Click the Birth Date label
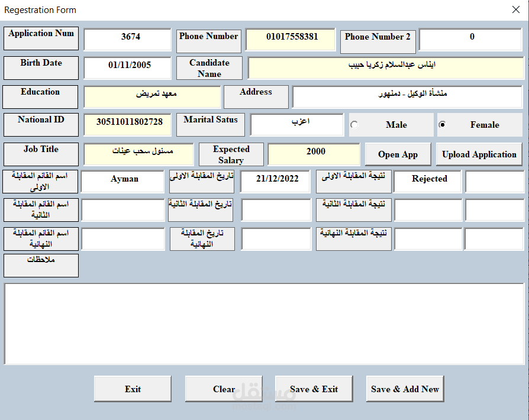529x420 pixels. click(41, 68)
